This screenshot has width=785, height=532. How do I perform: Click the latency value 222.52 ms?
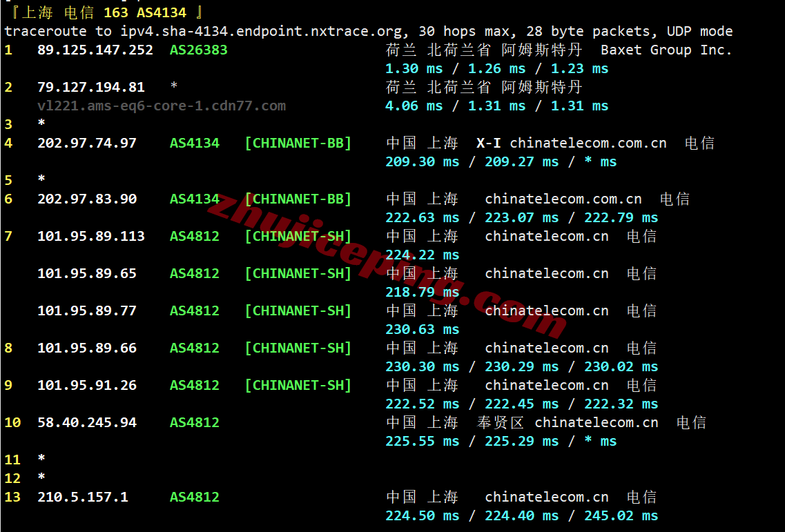pyautogui.click(x=422, y=404)
